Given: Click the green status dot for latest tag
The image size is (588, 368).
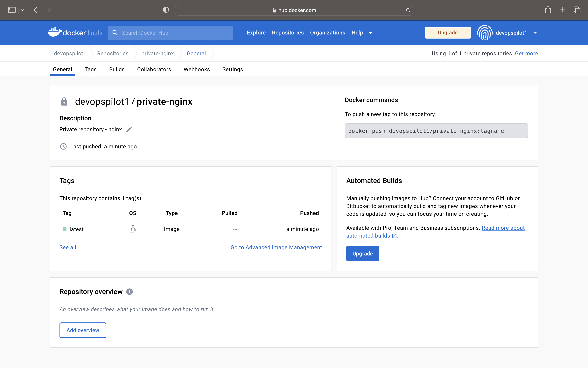Looking at the screenshot, I should click(x=65, y=229).
